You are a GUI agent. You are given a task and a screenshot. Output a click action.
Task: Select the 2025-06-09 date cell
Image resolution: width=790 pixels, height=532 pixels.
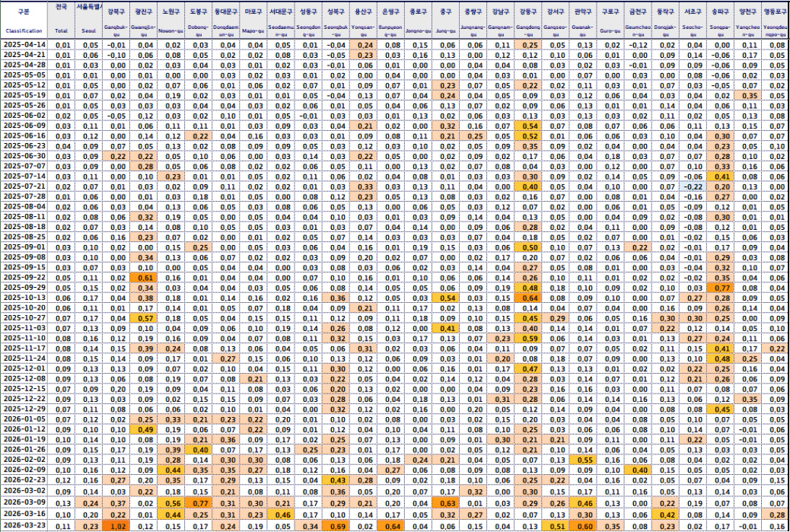click(24, 126)
